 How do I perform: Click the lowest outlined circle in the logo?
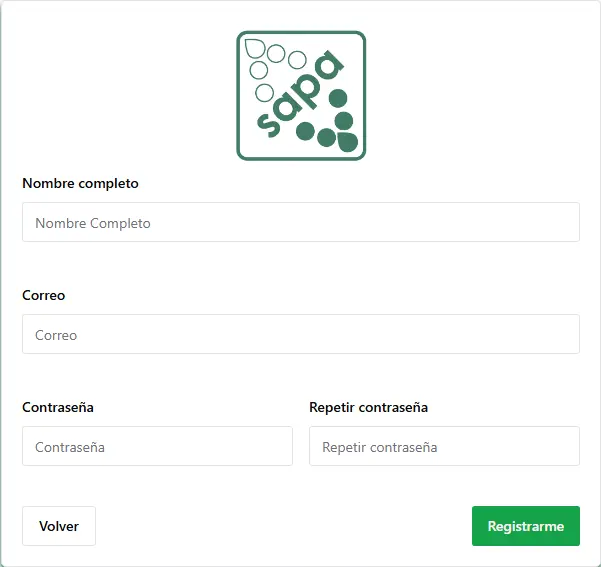(x=265, y=93)
